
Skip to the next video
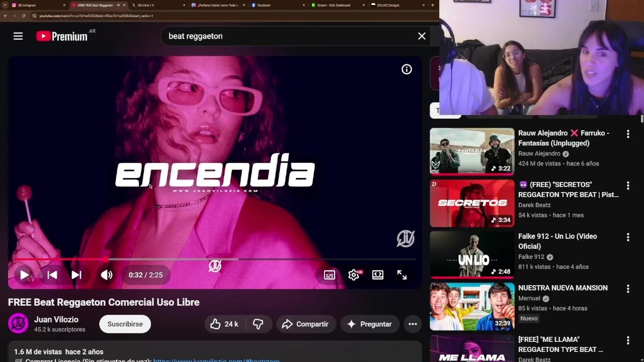pyautogui.click(x=76, y=275)
